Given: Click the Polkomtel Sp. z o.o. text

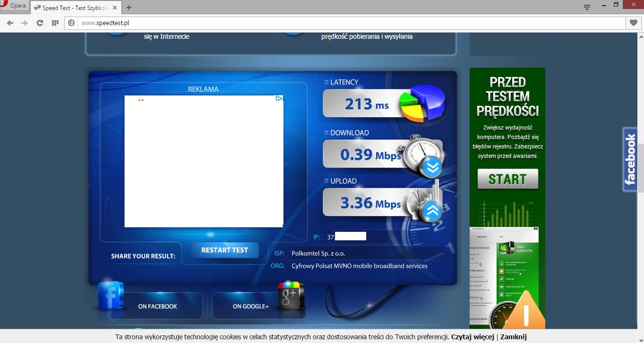Looking at the screenshot, I should click(318, 253).
